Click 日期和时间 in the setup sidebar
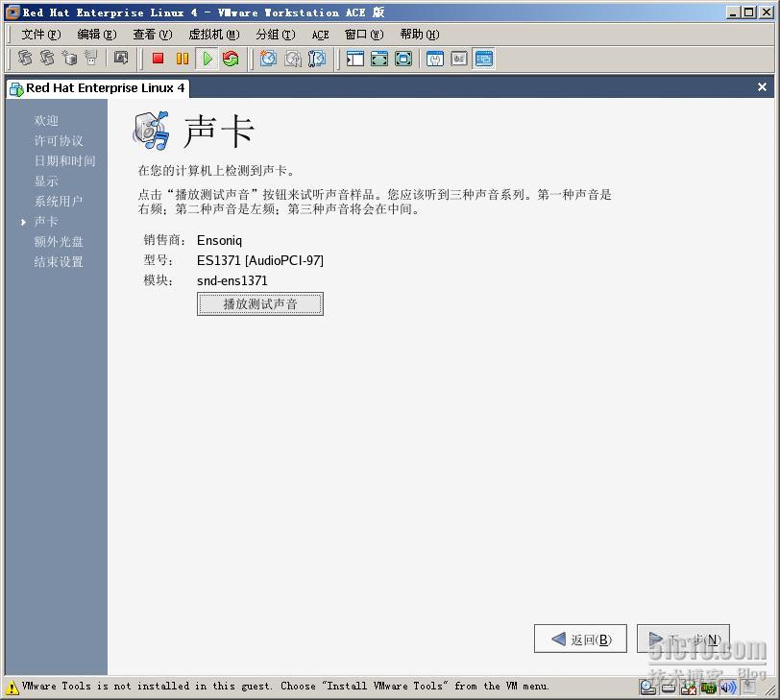780x700 pixels. point(64,160)
